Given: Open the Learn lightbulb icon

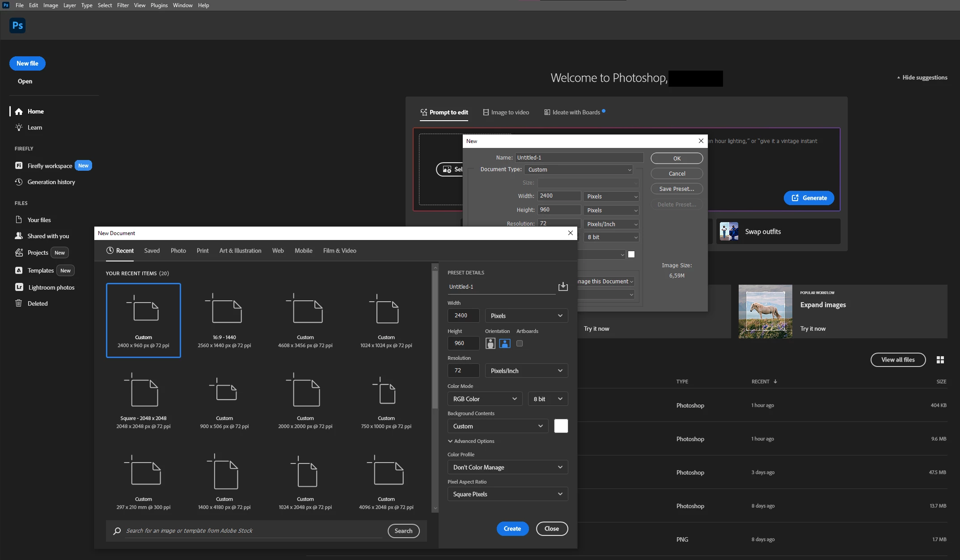Looking at the screenshot, I should pos(19,127).
